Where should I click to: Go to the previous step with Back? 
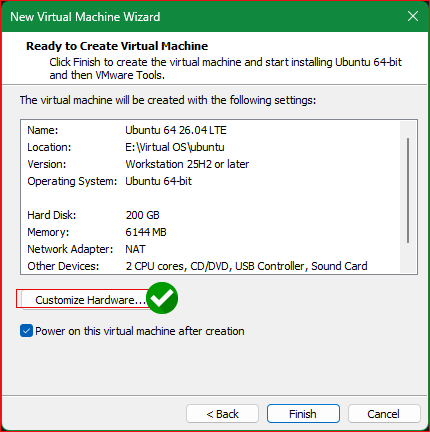[222, 414]
